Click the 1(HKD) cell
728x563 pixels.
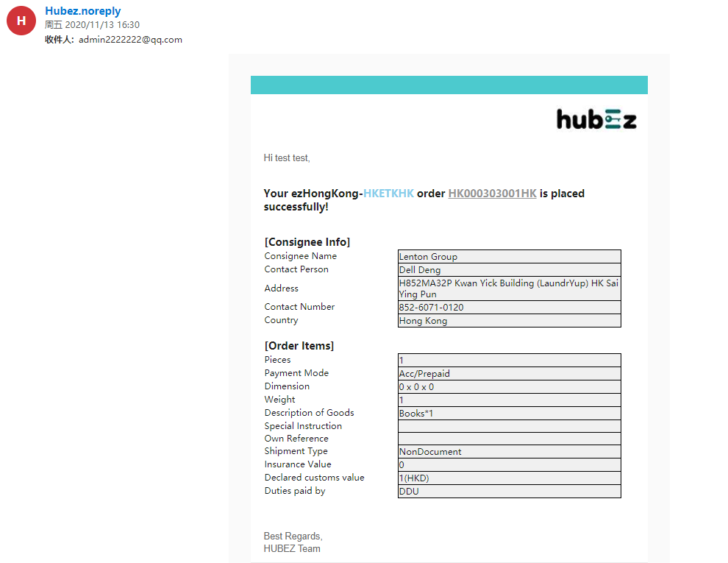[510, 478]
